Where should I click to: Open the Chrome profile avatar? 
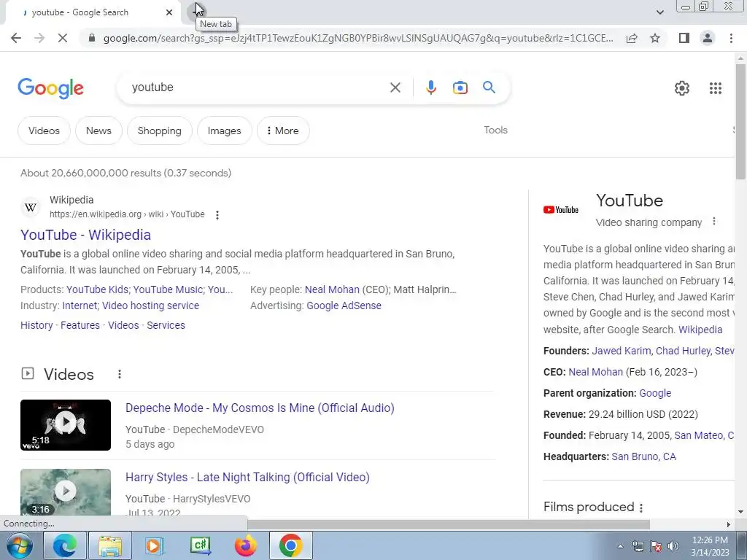tap(708, 38)
